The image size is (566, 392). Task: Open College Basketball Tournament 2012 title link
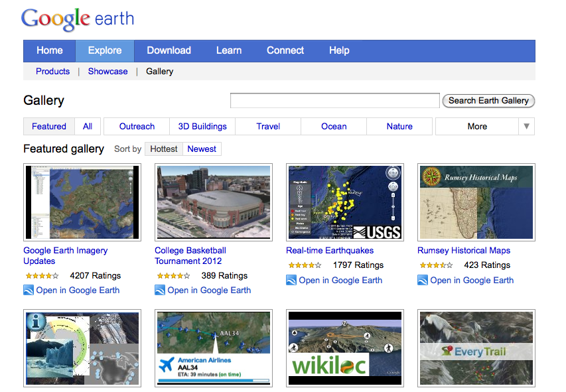(190, 255)
